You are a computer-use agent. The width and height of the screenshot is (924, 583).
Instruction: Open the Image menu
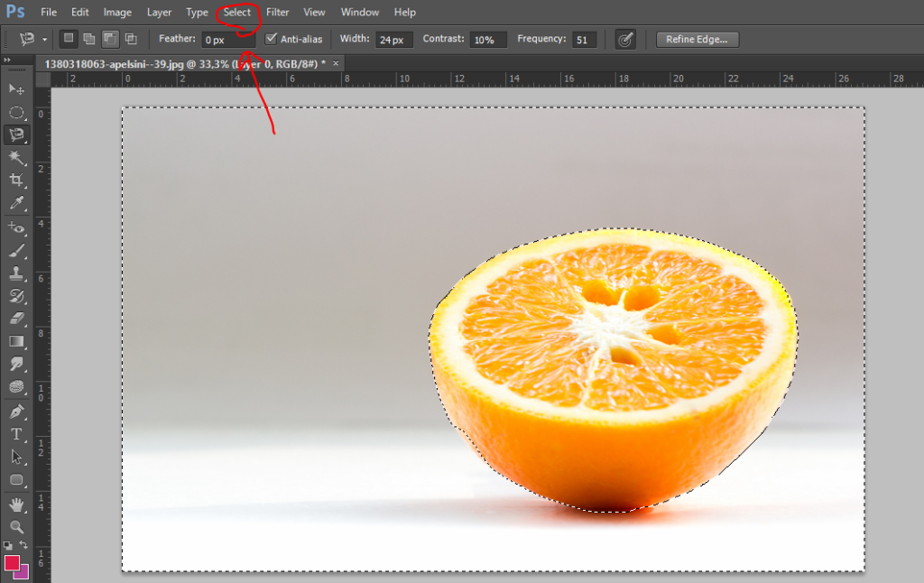117,12
